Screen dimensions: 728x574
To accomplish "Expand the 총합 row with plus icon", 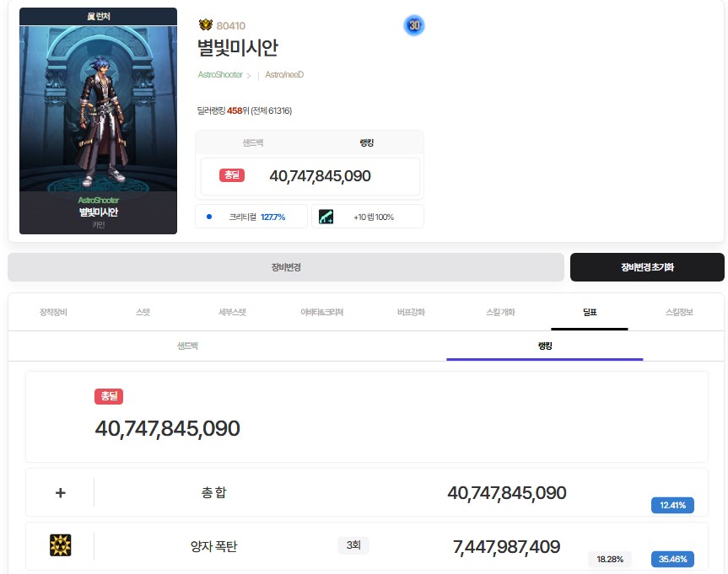I will point(60,493).
